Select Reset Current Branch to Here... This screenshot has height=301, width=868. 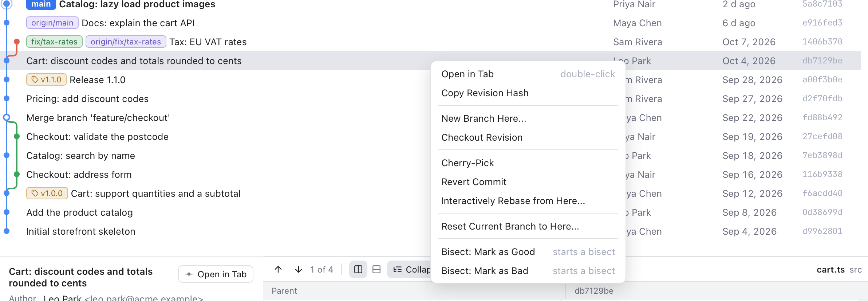point(528,226)
